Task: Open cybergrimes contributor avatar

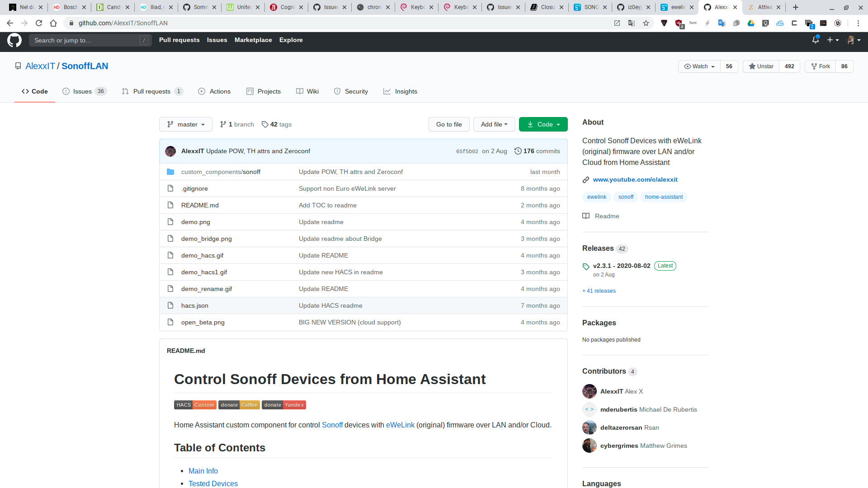Action: coord(590,446)
